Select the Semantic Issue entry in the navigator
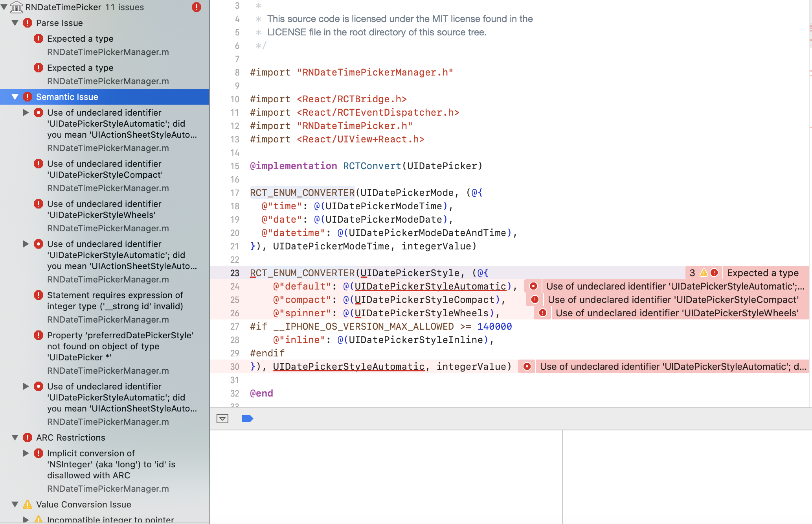This screenshot has height=524, width=812. pyautogui.click(x=67, y=97)
